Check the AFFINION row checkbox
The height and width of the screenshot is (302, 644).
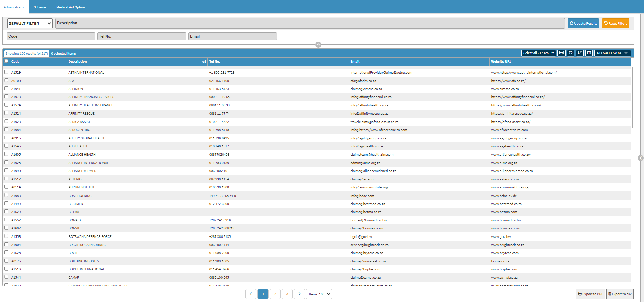point(6,88)
